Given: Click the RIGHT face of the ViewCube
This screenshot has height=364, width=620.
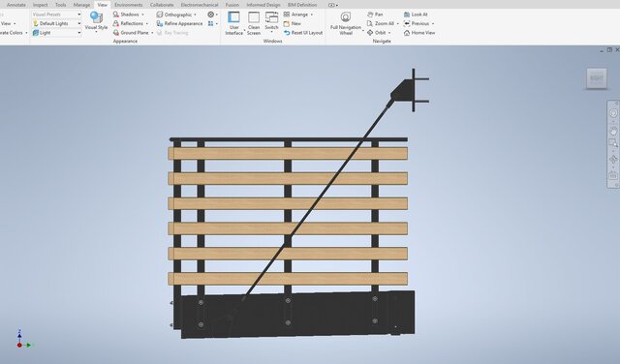Looking at the screenshot, I should click(597, 78).
